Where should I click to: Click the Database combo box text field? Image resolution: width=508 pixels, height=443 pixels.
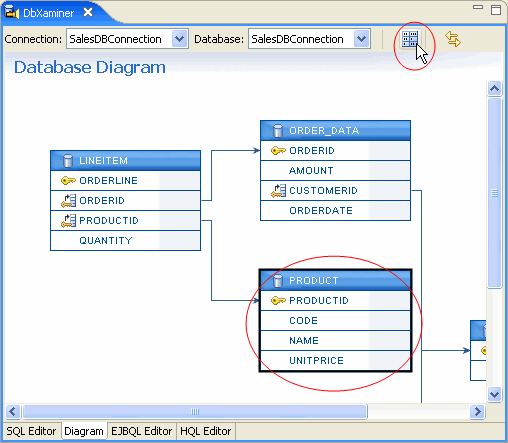pos(302,39)
